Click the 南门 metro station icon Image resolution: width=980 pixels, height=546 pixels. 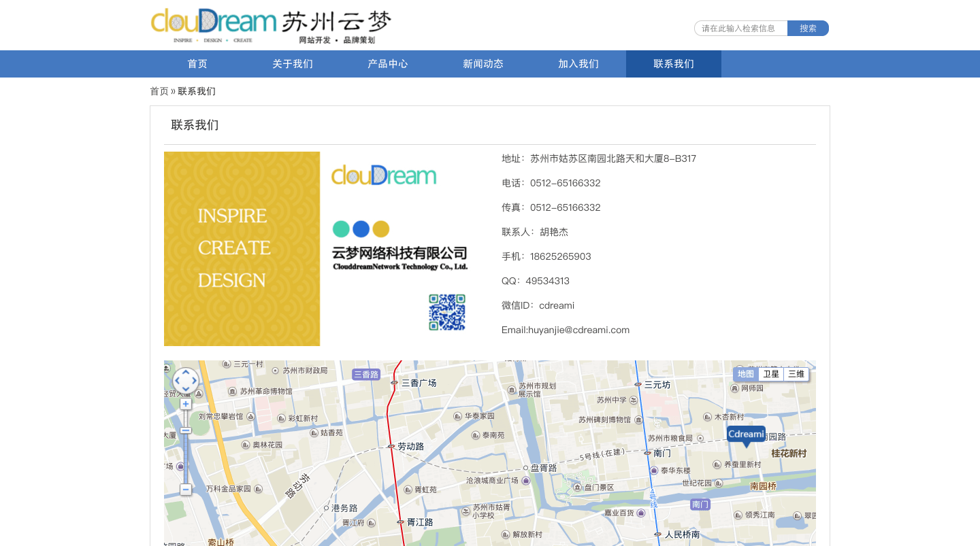647,453
